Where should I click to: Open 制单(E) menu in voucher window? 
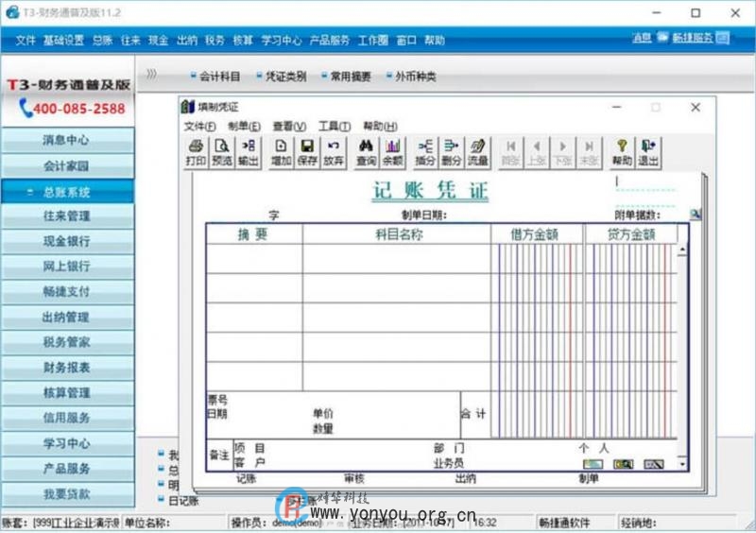(245, 127)
